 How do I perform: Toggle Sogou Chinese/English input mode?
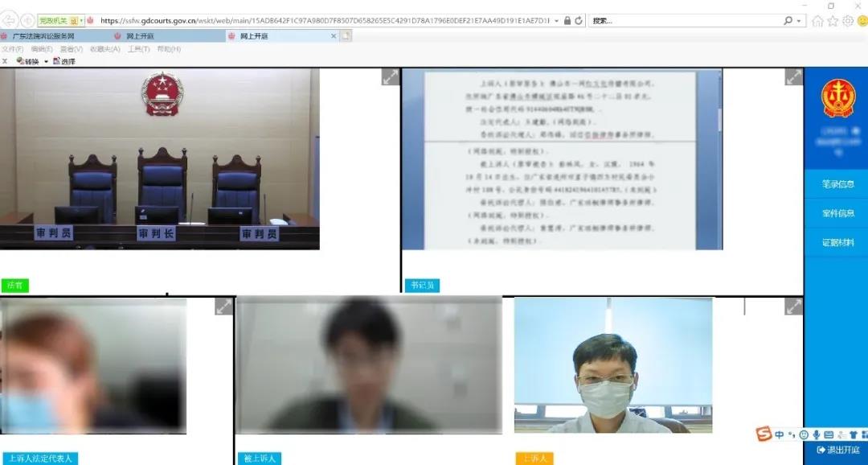pyautogui.click(x=780, y=435)
